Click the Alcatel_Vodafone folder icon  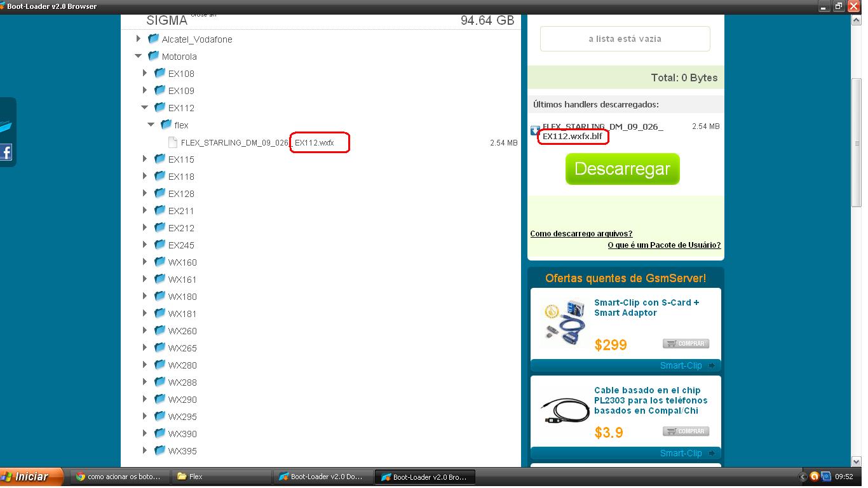154,39
